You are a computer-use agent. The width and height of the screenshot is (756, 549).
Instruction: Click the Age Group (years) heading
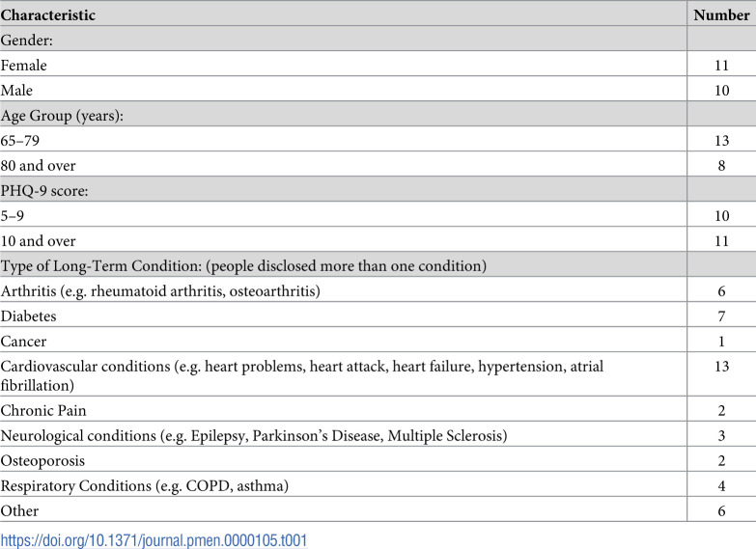(62, 116)
